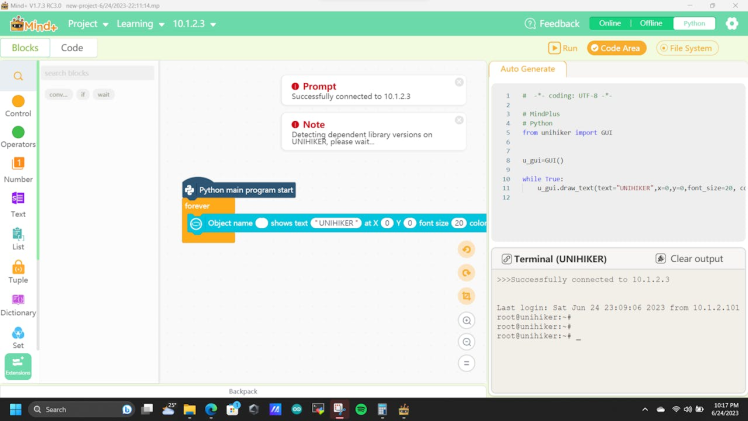Click the font size 20 field
This screenshot has width=748, height=421.
pos(459,223)
